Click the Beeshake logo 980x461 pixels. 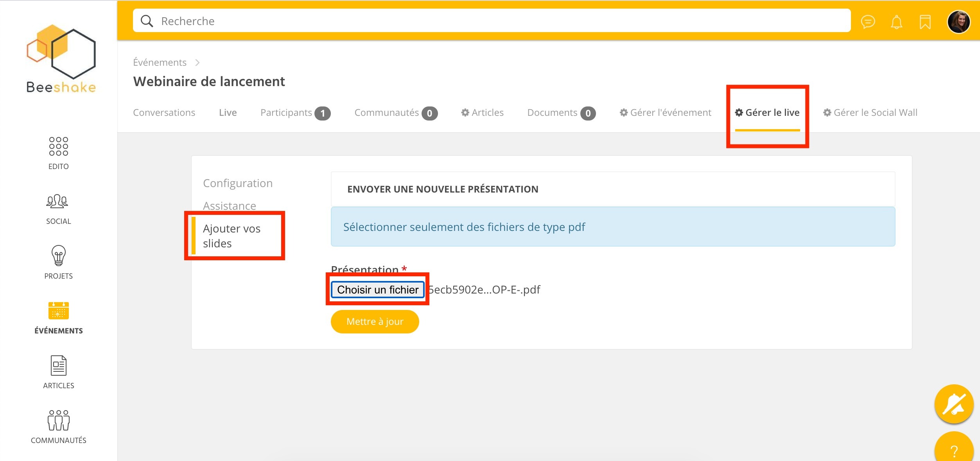point(61,59)
